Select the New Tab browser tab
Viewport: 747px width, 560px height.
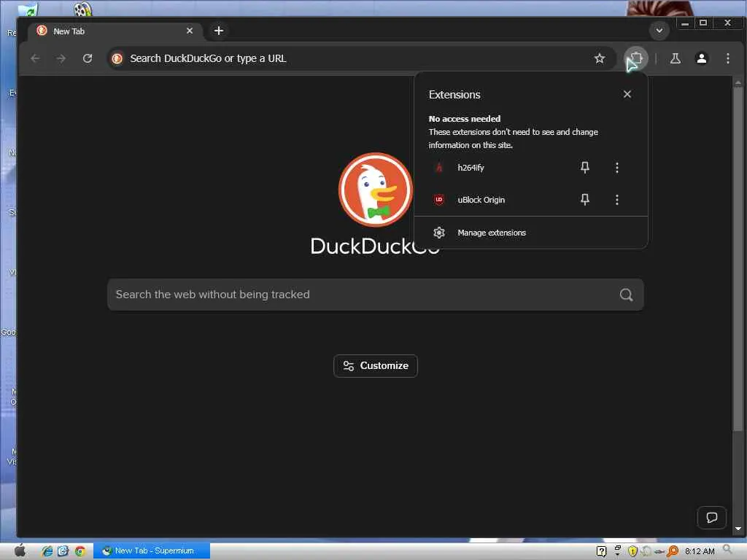115,31
